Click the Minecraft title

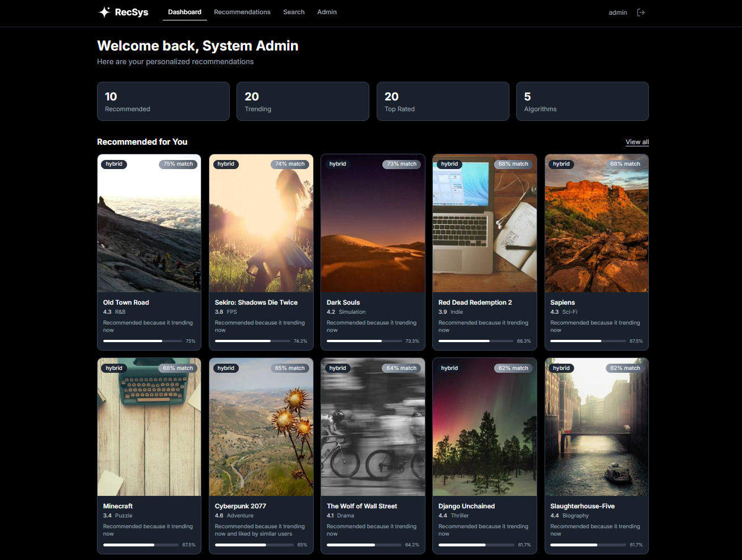[118, 506]
